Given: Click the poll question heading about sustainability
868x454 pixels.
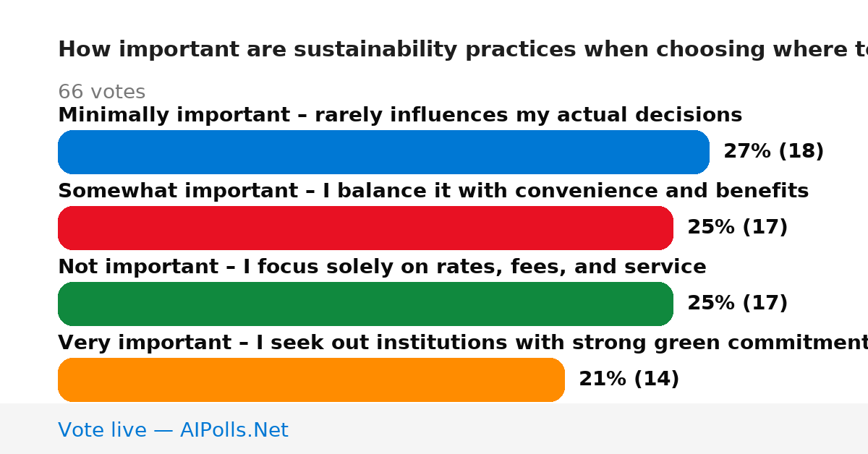Looking at the screenshot, I should (x=463, y=50).
